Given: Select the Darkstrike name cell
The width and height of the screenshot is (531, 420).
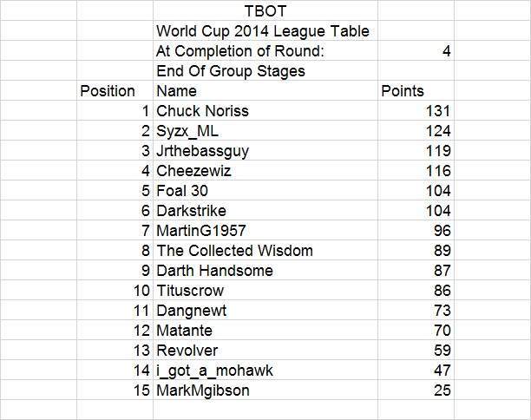Looking at the screenshot, I should (265, 210).
